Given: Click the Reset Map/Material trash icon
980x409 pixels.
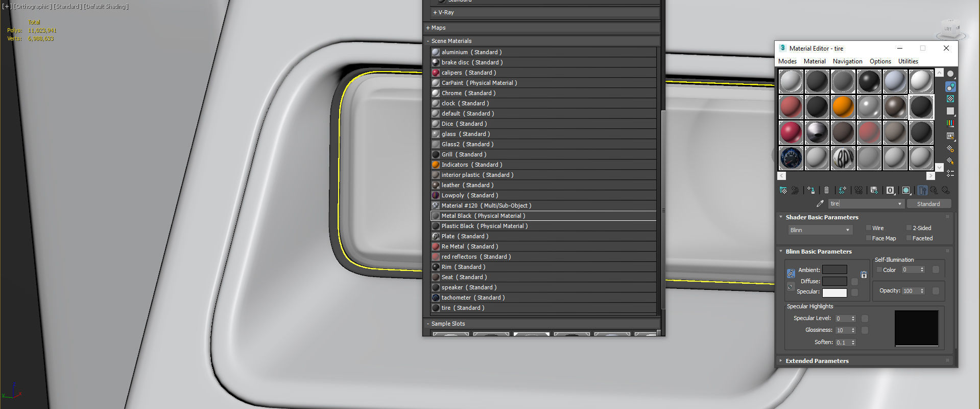Looking at the screenshot, I should [x=826, y=190].
